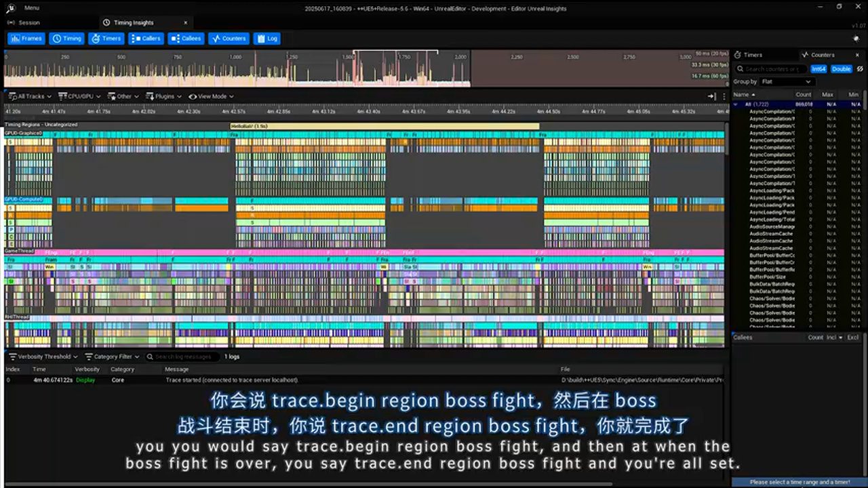The width and height of the screenshot is (868, 488).
Task: Open the Timers panel
Action: (106, 39)
